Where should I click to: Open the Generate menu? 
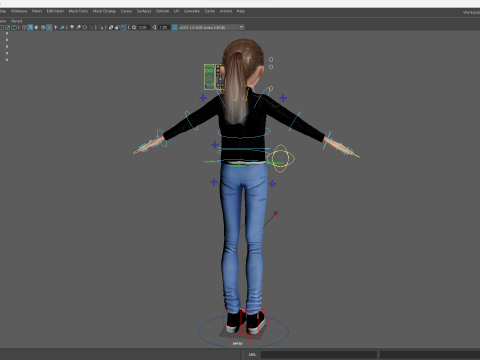point(192,11)
